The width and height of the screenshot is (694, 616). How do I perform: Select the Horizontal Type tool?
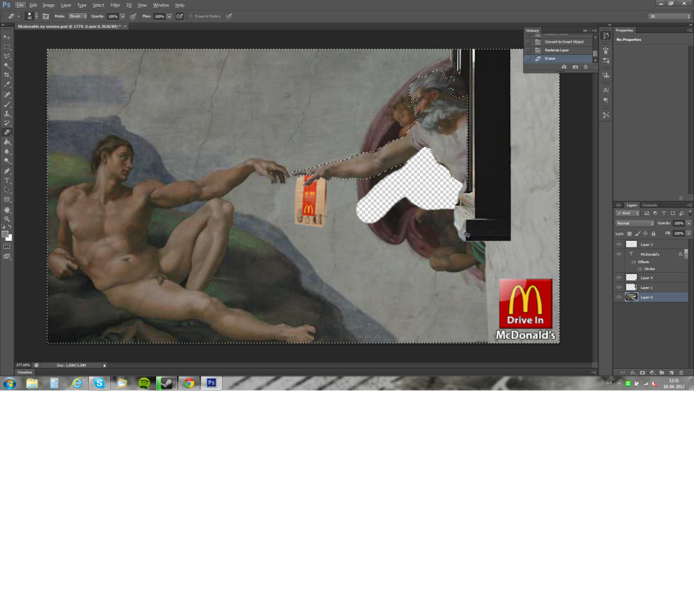pos(7,180)
